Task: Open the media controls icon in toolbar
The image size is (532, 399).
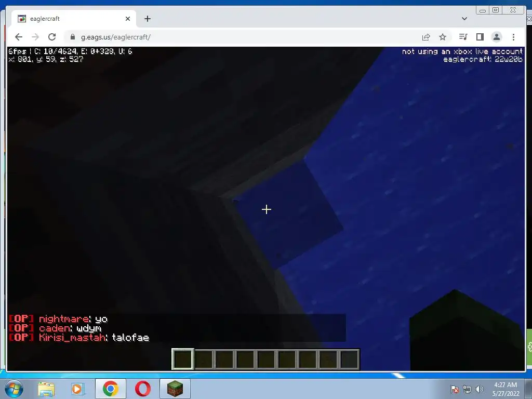Action: pyautogui.click(x=463, y=37)
